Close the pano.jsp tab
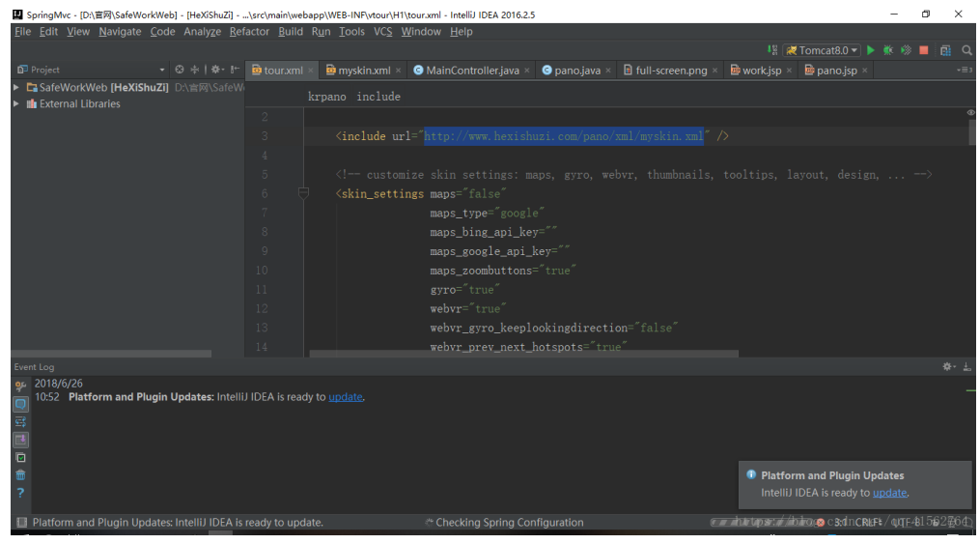This screenshot has height=544, width=980. pyautogui.click(x=865, y=71)
